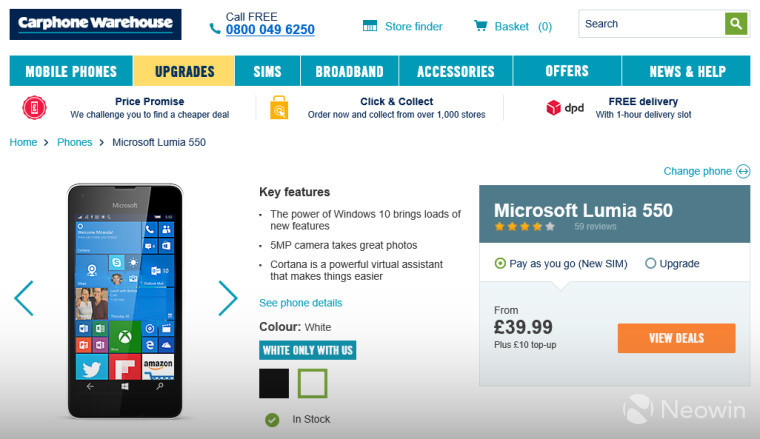Choose the black colour swatch
Screen dimensions: 760x439
coord(274,383)
